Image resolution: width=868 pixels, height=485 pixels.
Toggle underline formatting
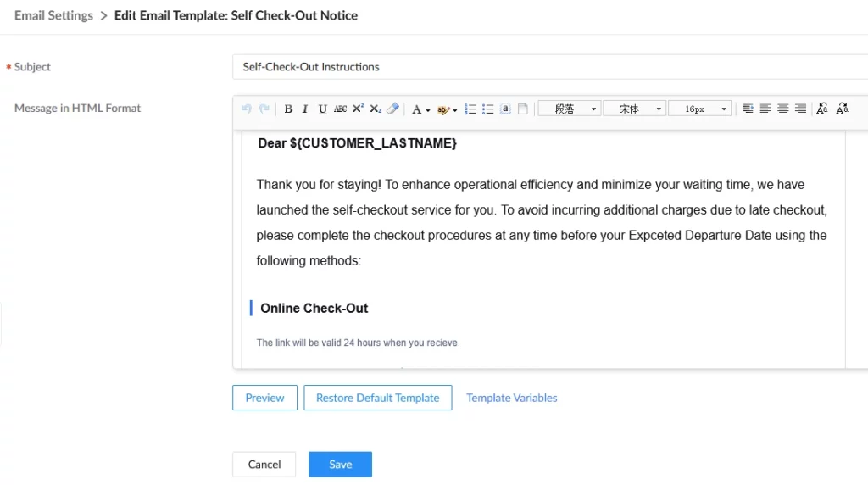(x=322, y=109)
